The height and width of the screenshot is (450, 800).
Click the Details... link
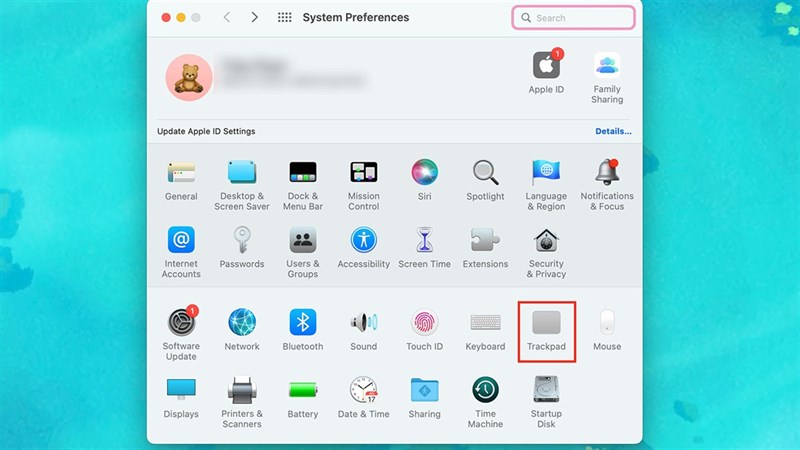pyautogui.click(x=613, y=131)
